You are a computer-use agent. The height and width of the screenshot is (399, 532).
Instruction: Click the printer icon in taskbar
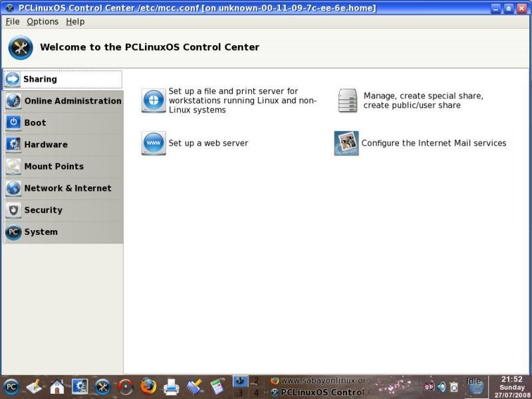click(172, 387)
